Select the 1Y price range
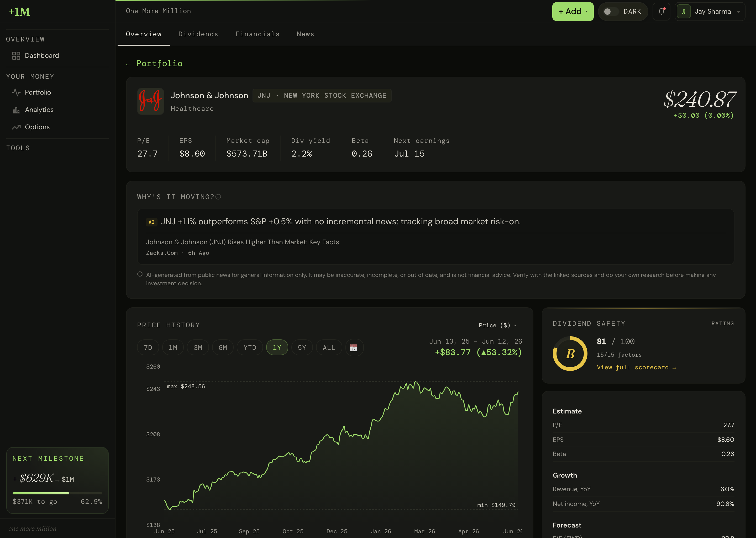The image size is (756, 538). pyautogui.click(x=277, y=348)
